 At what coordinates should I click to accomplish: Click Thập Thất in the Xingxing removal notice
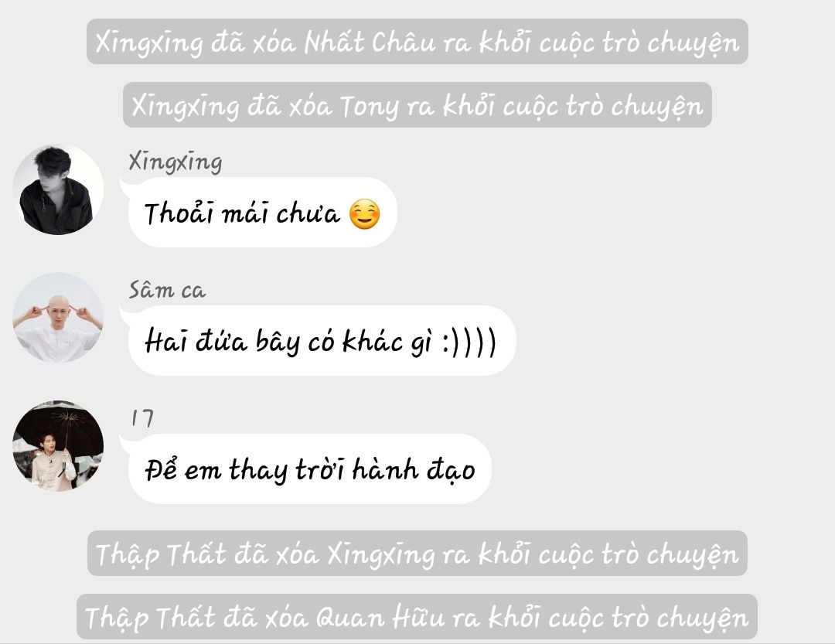162,554
